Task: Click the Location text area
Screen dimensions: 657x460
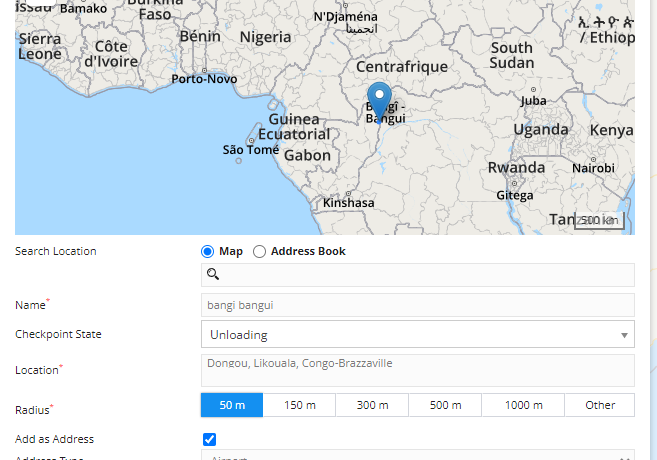Action: [417, 370]
